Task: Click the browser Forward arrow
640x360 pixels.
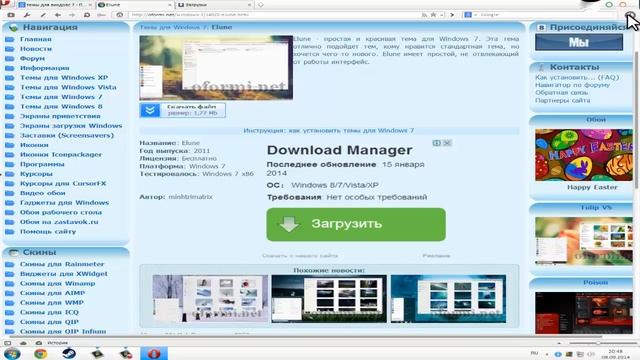Action: [x=72, y=15]
